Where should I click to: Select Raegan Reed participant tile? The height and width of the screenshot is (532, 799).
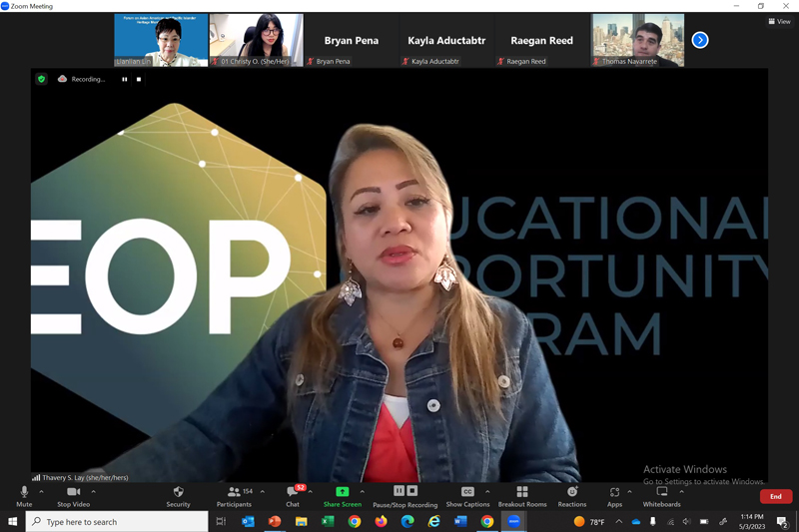point(542,40)
